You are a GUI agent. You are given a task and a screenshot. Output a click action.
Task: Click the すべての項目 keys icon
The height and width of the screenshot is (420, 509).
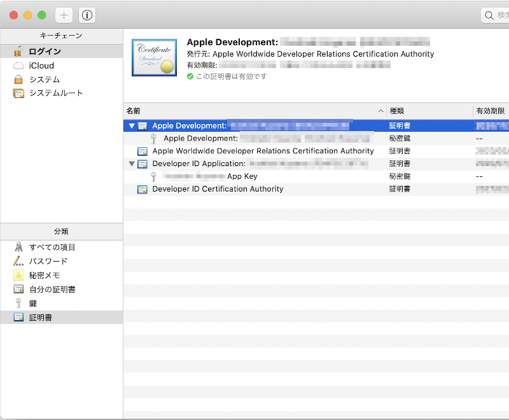pos(18,247)
